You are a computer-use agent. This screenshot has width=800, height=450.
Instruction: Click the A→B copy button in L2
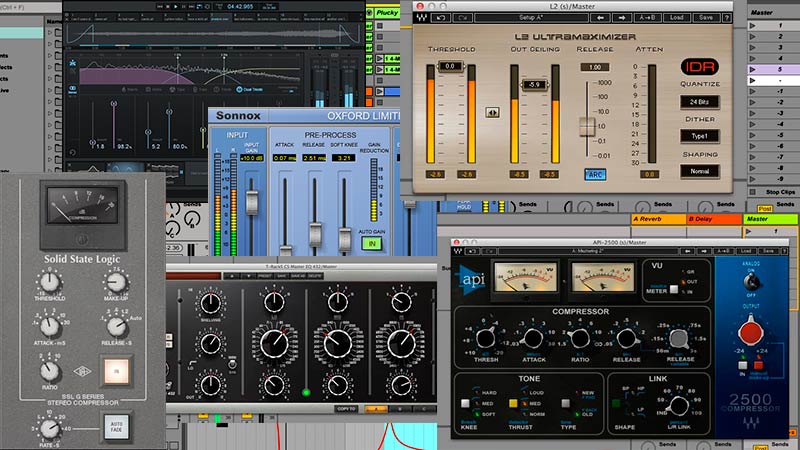tap(647, 18)
